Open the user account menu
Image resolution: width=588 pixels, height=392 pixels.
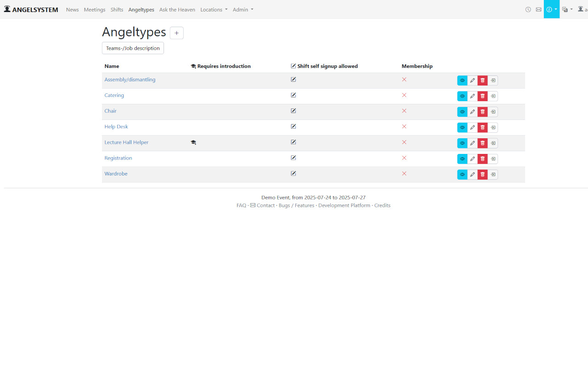coord(582,9)
